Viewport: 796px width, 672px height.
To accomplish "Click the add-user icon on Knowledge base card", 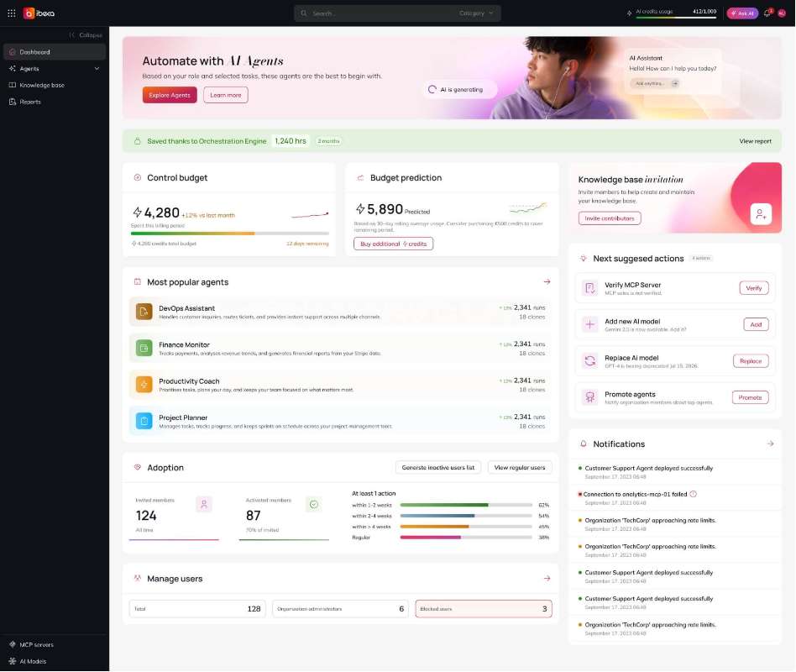I will pyautogui.click(x=761, y=214).
